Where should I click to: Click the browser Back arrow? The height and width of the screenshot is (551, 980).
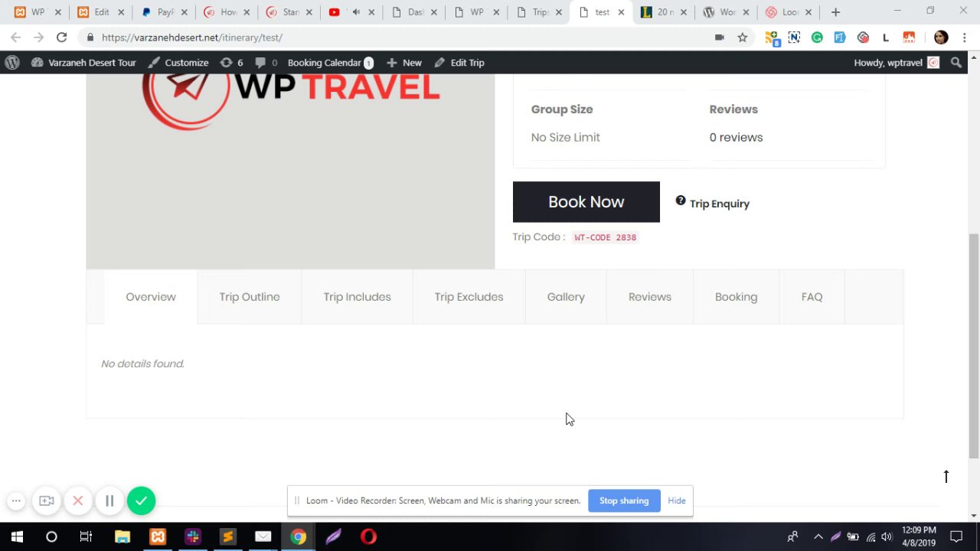(x=16, y=37)
